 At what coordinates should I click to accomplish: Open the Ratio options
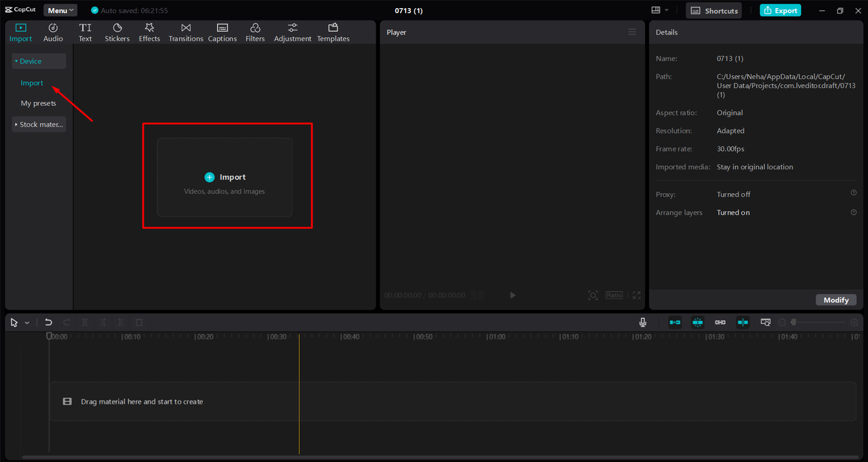click(x=614, y=295)
